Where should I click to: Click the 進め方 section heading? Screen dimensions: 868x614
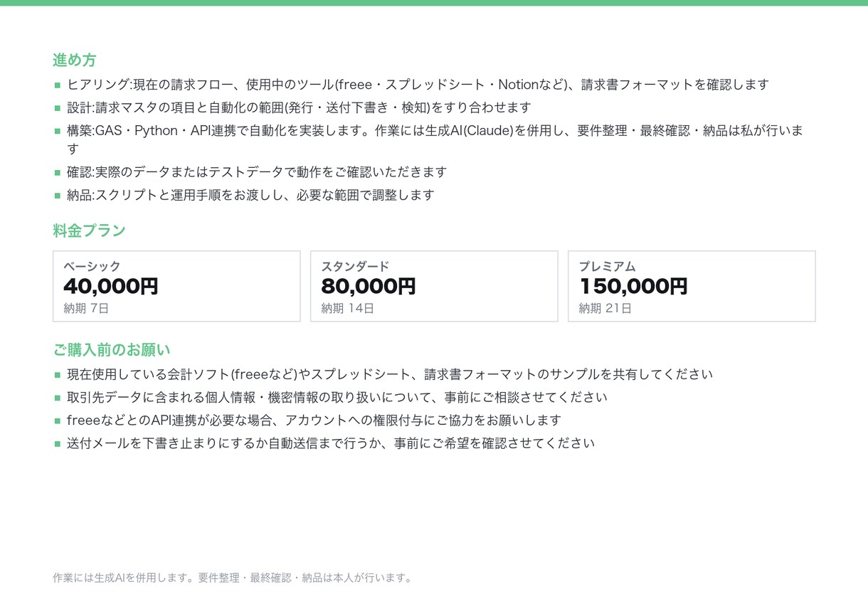(75, 60)
